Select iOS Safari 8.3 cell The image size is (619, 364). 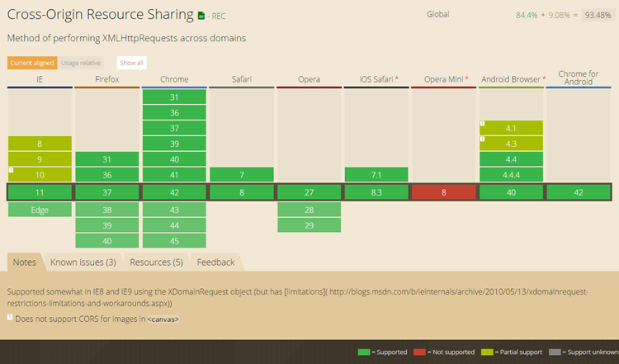pyautogui.click(x=376, y=192)
